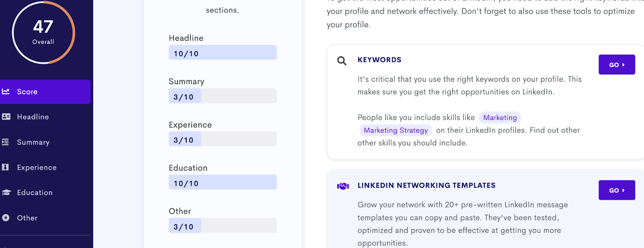644x248 pixels.
Task: Open the Headline section from sidebar
Action: [33, 117]
